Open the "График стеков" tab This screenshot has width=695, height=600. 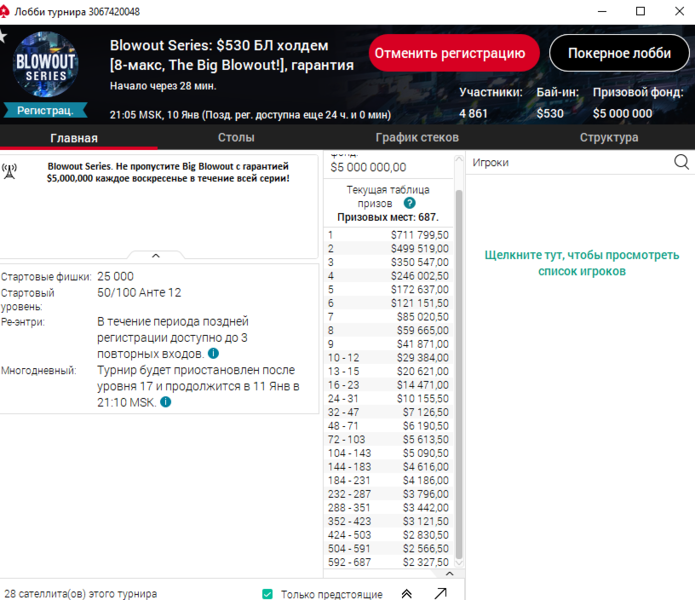click(417, 138)
